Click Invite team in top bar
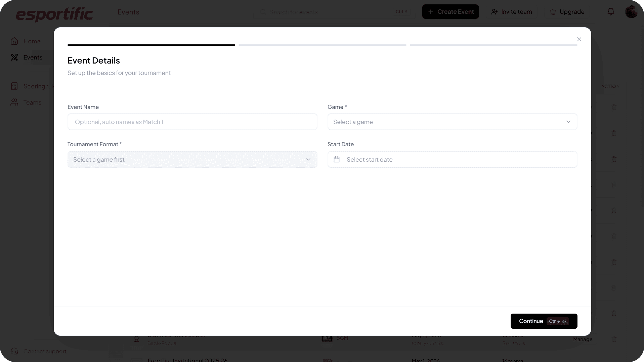Image resolution: width=644 pixels, height=362 pixels. 512,12
